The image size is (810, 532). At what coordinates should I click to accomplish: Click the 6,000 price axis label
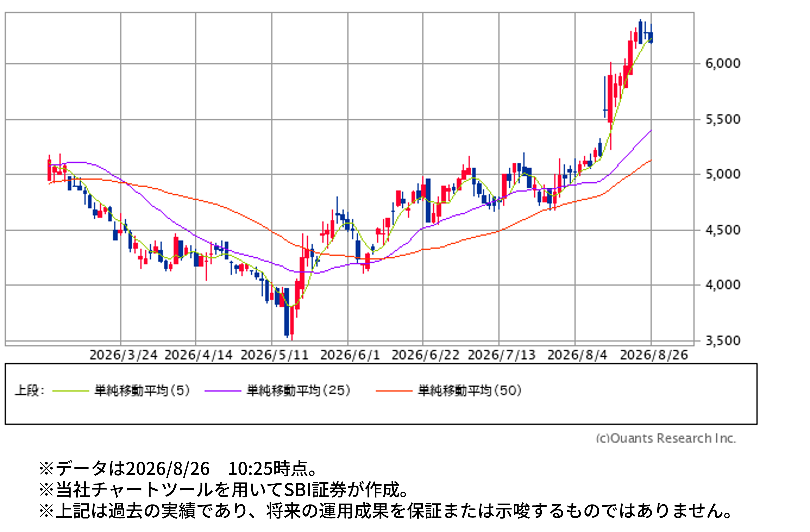723,64
